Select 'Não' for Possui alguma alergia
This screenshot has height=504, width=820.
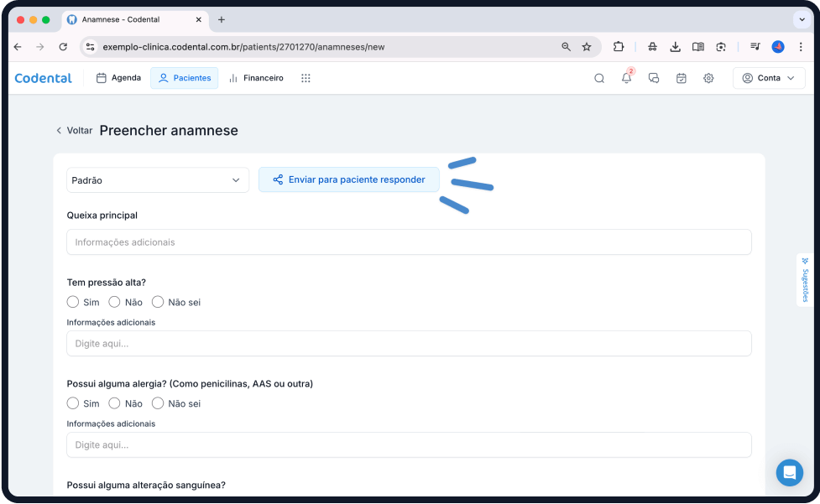pyautogui.click(x=115, y=403)
